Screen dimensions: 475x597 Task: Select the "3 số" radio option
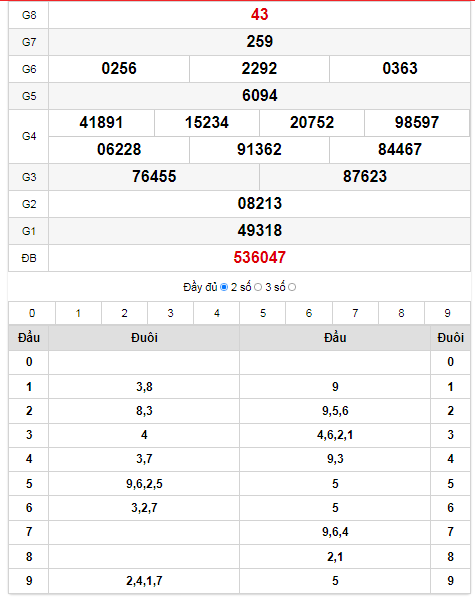coord(292,287)
